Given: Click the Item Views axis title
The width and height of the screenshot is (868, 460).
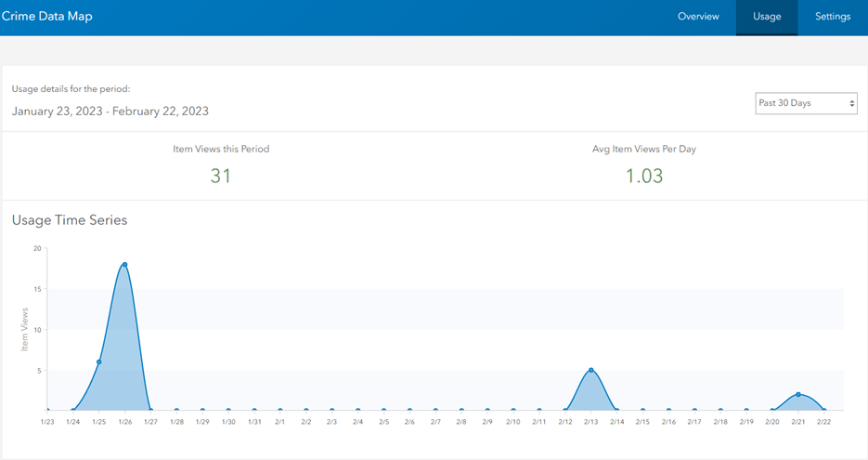Looking at the screenshot, I should coord(24,329).
